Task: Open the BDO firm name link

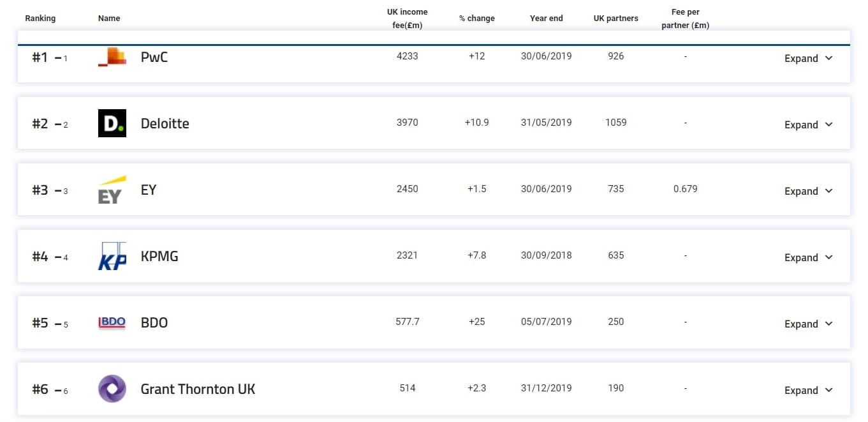Action: point(154,322)
